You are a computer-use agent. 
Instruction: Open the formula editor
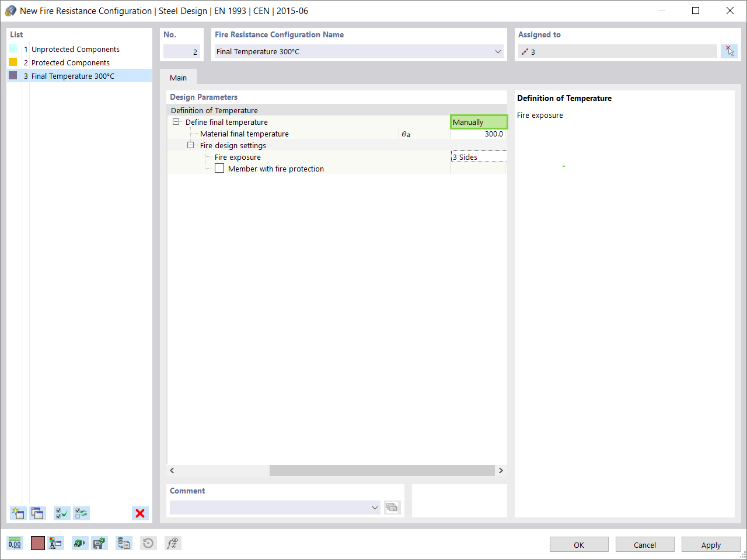[173, 543]
